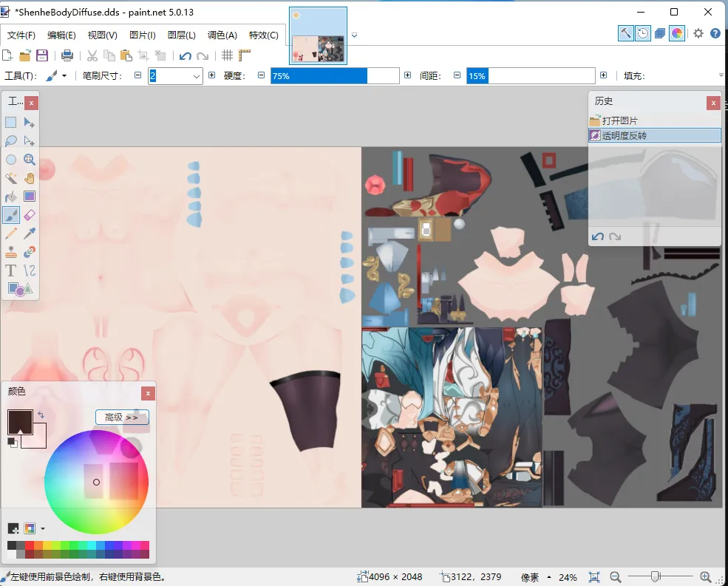Open the 文件(F) menu
The height and width of the screenshot is (586, 728).
21,35
